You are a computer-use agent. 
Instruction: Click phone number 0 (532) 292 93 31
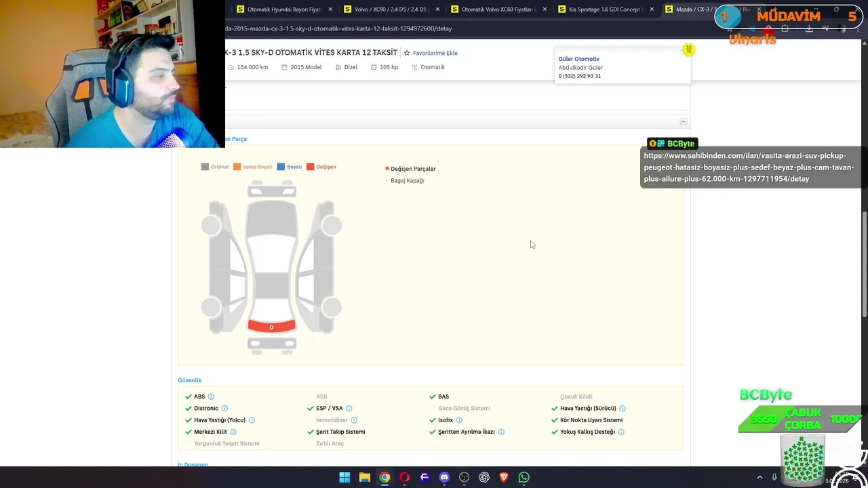coord(579,76)
